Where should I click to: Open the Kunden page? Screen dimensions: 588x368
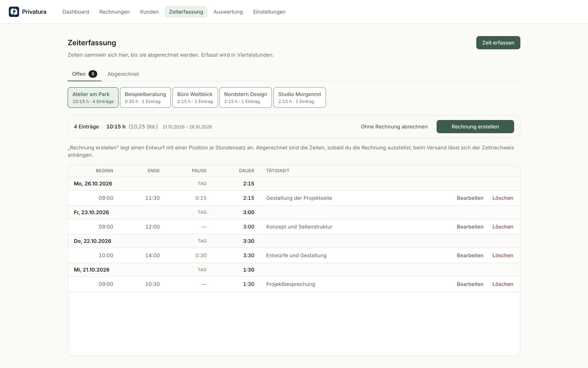149,12
